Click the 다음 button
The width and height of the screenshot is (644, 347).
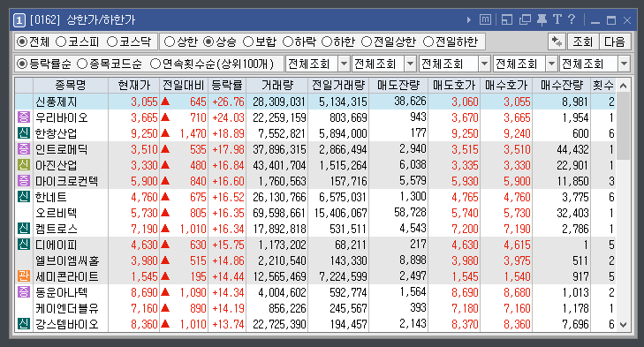[x=615, y=41]
